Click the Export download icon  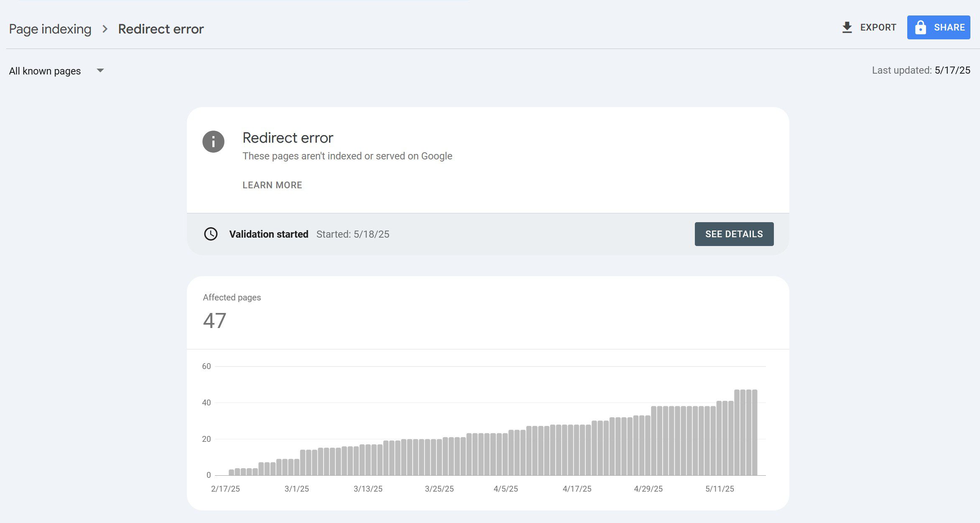[x=847, y=28]
